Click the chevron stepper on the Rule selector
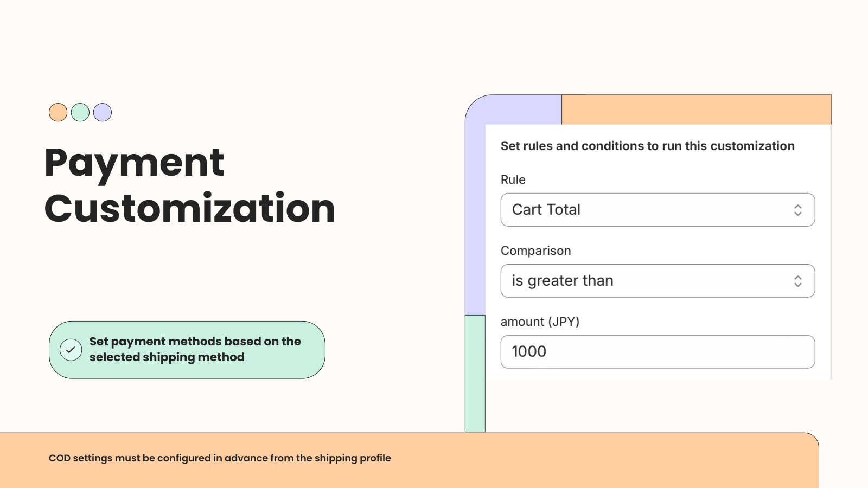Viewport: 868px width, 488px height. (798, 210)
